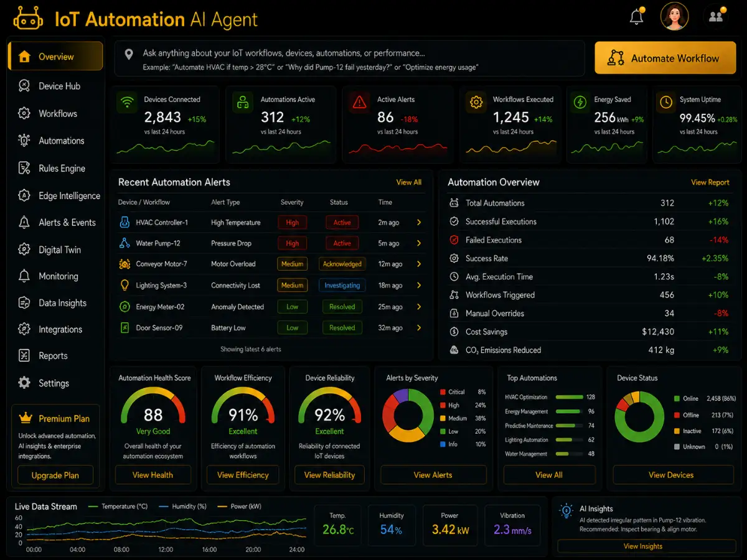
Task: Click the Online green legend swatch
Action: click(677, 398)
